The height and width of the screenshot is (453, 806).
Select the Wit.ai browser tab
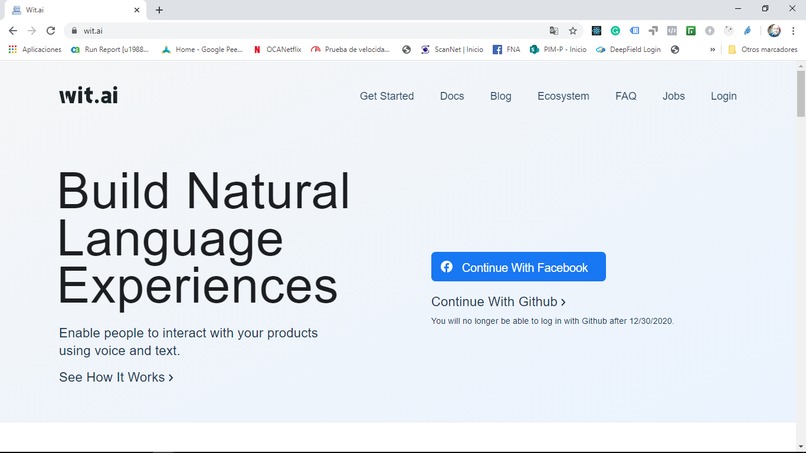pos(75,10)
